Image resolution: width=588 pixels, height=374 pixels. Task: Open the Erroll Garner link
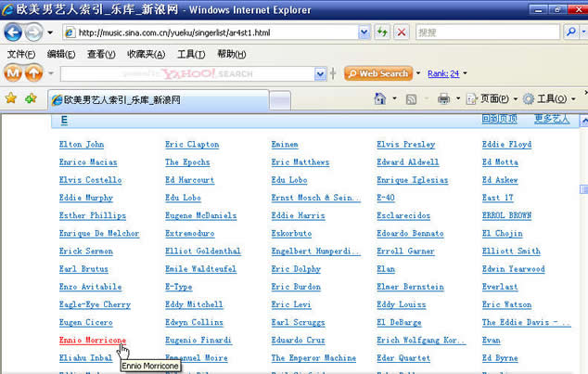405,251
